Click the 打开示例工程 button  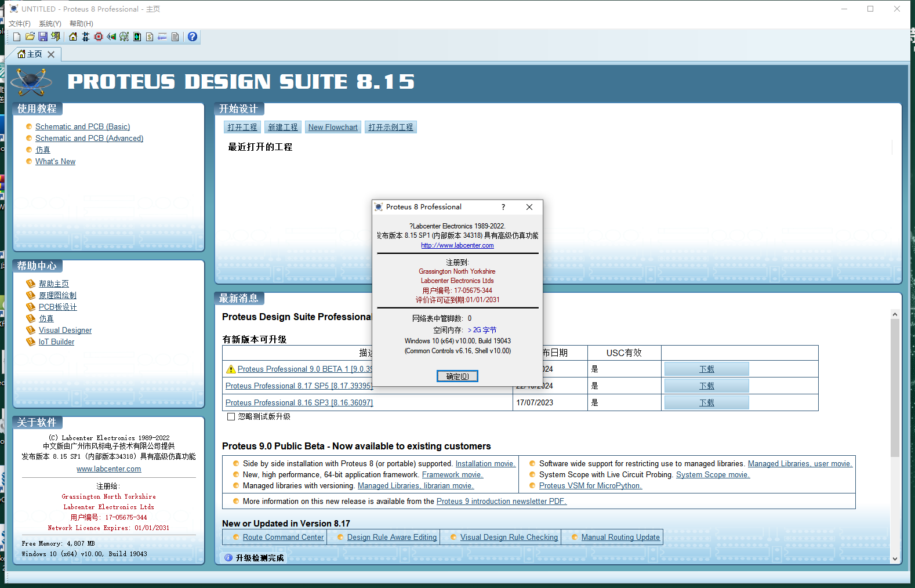tap(391, 127)
